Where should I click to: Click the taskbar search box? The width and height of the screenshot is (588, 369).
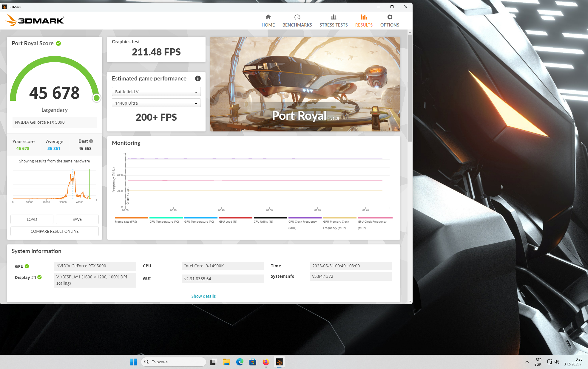coord(174,362)
